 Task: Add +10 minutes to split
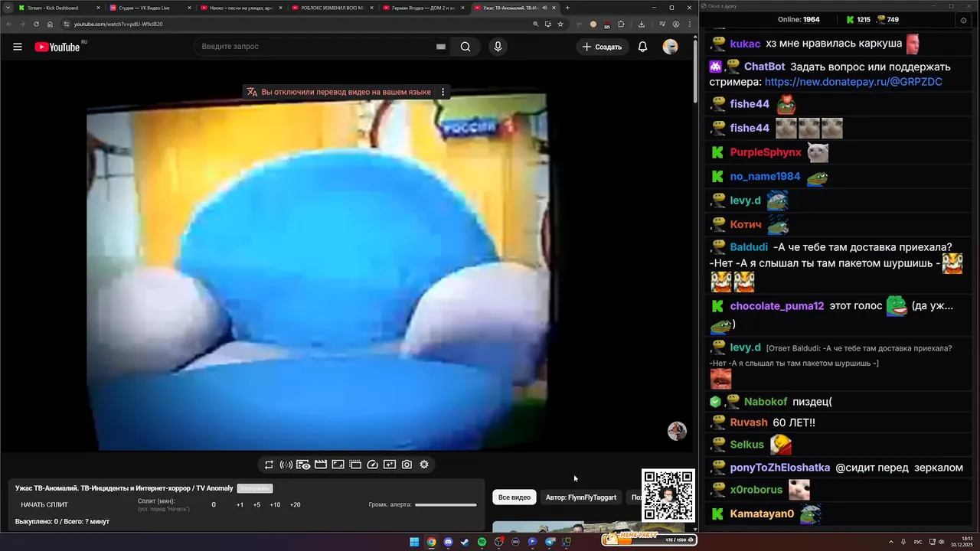275,505
